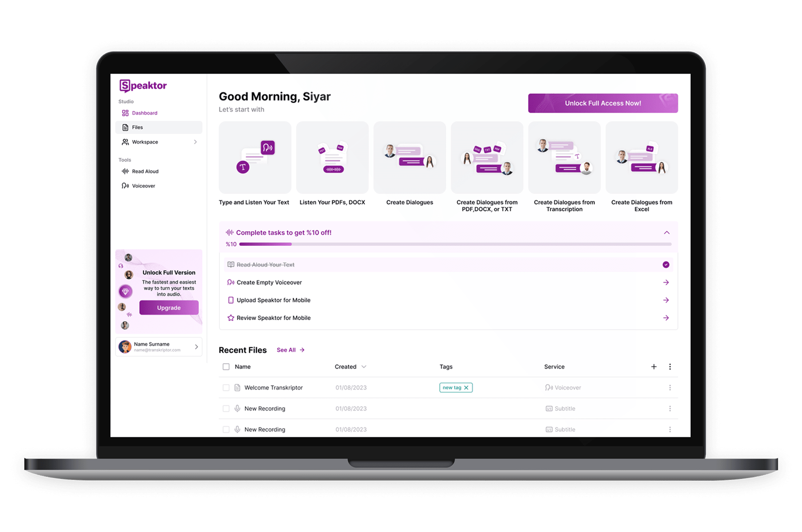The width and height of the screenshot is (802, 532).
Task: Click the Complete tasks heading text
Action: click(284, 233)
